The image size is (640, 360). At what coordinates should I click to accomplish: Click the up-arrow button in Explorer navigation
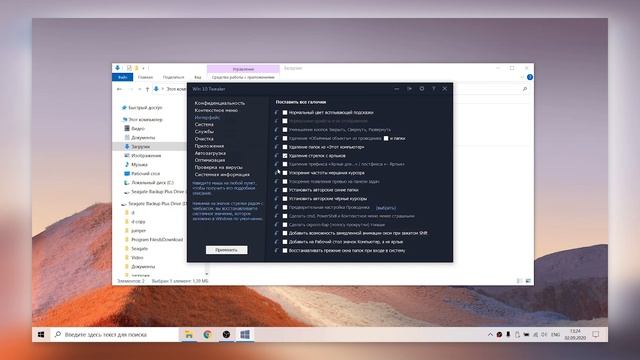147,89
